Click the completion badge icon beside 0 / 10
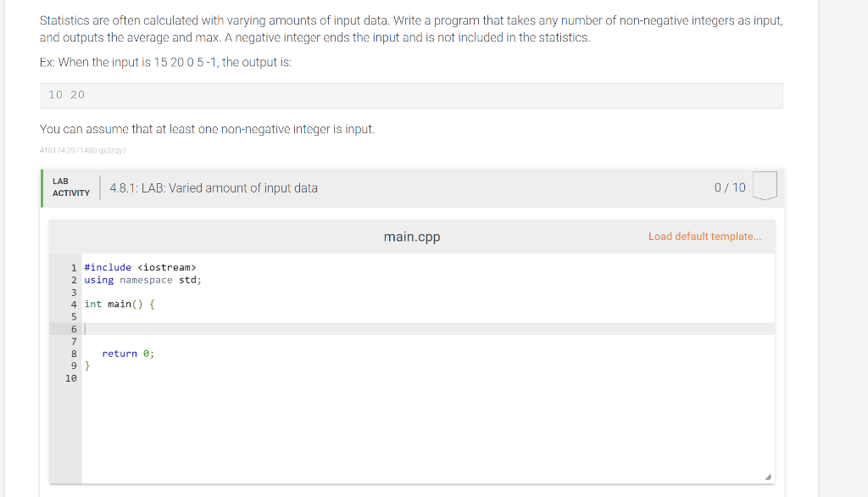Screen dimensions: 868x497 click(x=765, y=186)
